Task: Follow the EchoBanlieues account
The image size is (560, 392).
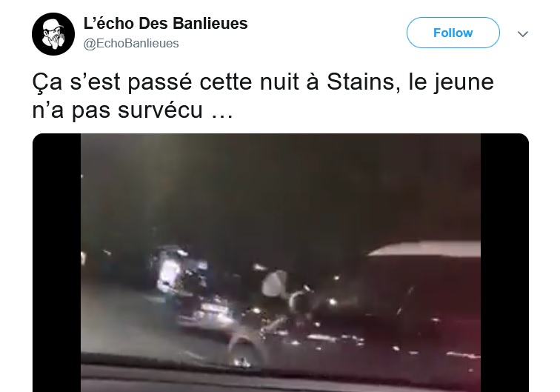Action: (x=453, y=33)
